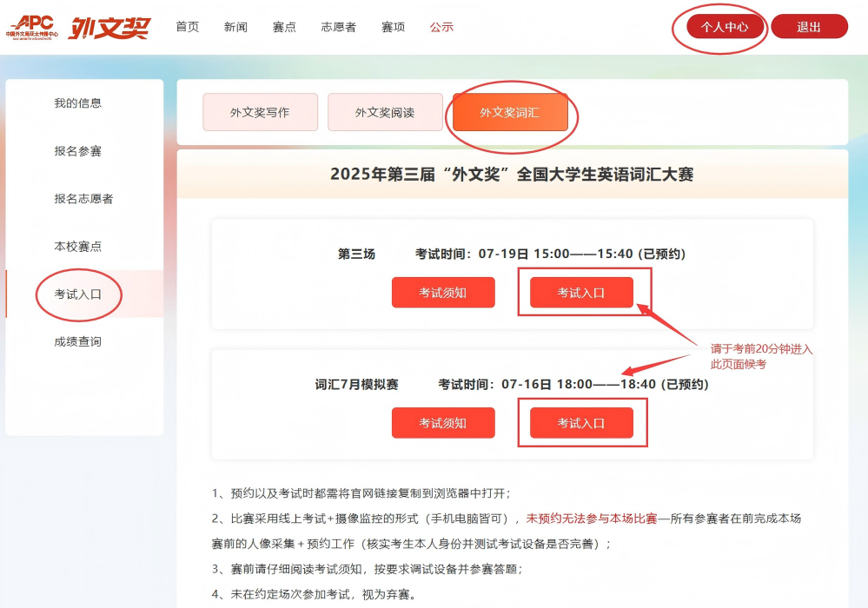Switch to the 外文奖写作 tab
This screenshot has width=868, height=608.
[x=260, y=113]
